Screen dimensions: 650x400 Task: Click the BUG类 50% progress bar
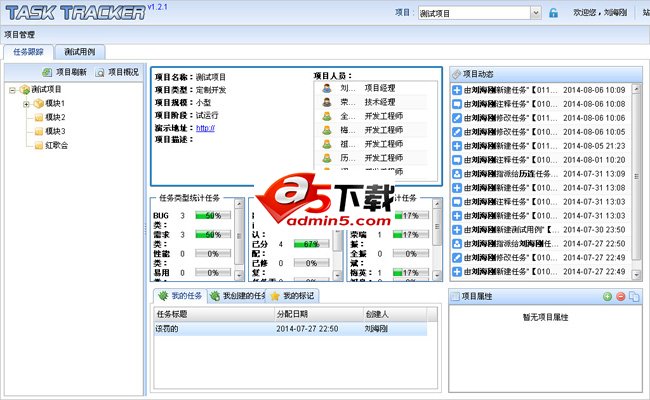pyautogui.click(x=213, y=216)
